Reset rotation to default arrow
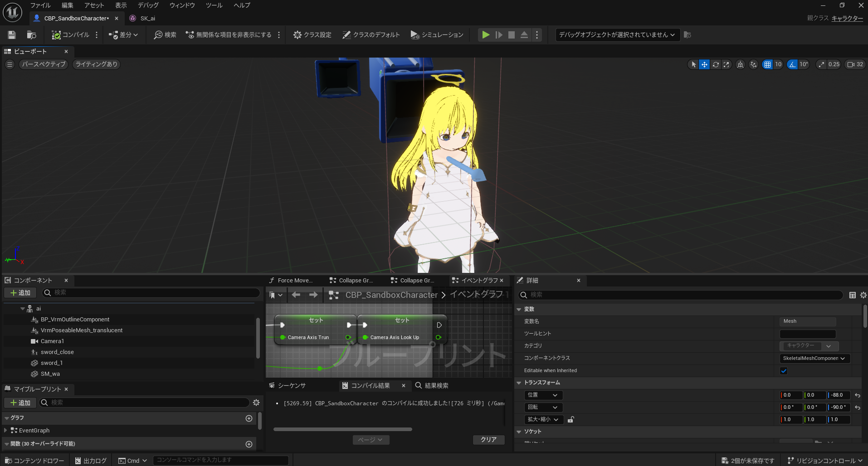 click(x=858, y=408)
